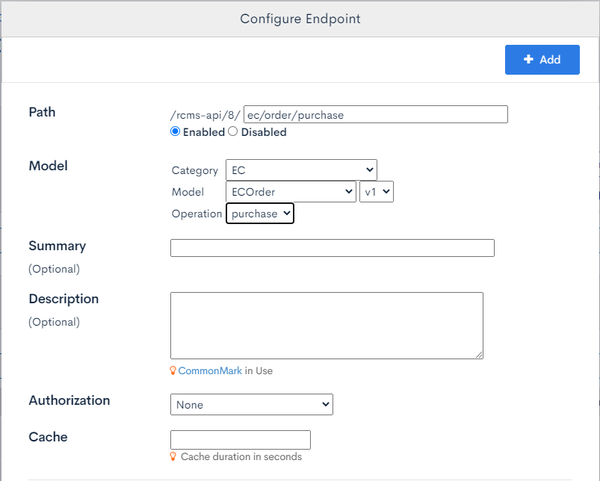Open the Operation dropdown showing purchase

260,214
